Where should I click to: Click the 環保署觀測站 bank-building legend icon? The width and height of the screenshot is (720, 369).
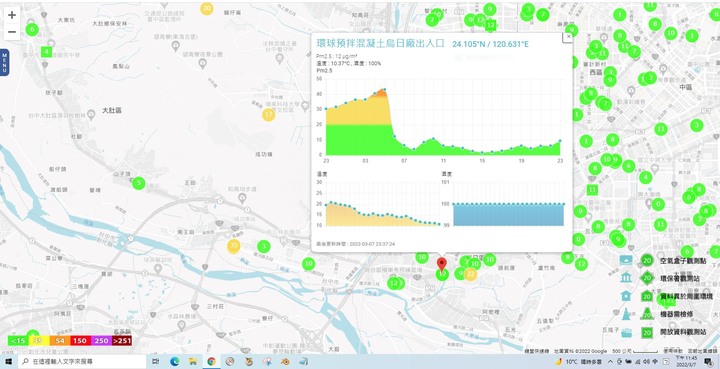[x=626, y=278]
